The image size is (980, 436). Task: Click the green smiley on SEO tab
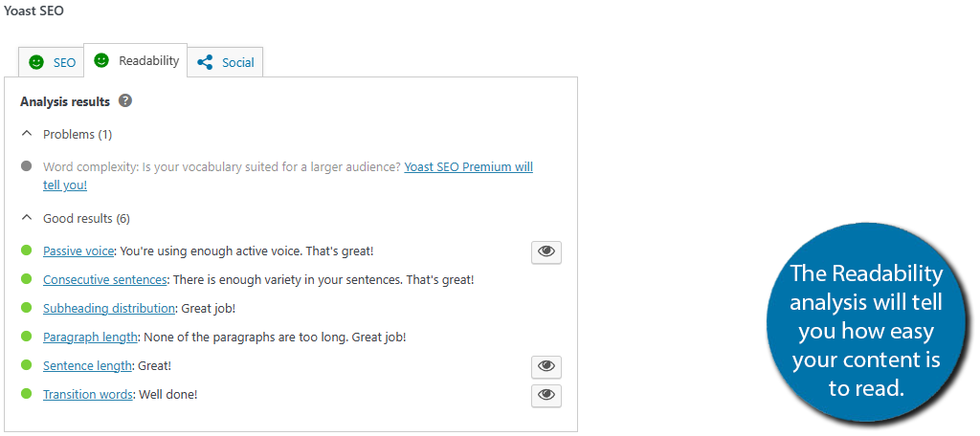[36, 62]
